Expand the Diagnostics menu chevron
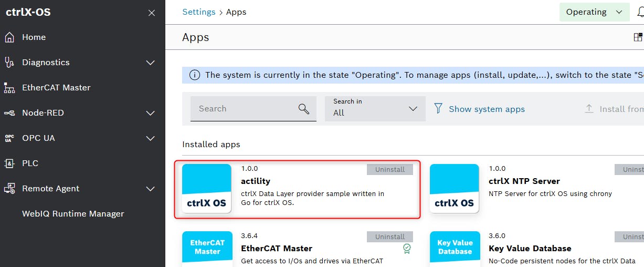 pyautogui.click(x=150, y=63)
